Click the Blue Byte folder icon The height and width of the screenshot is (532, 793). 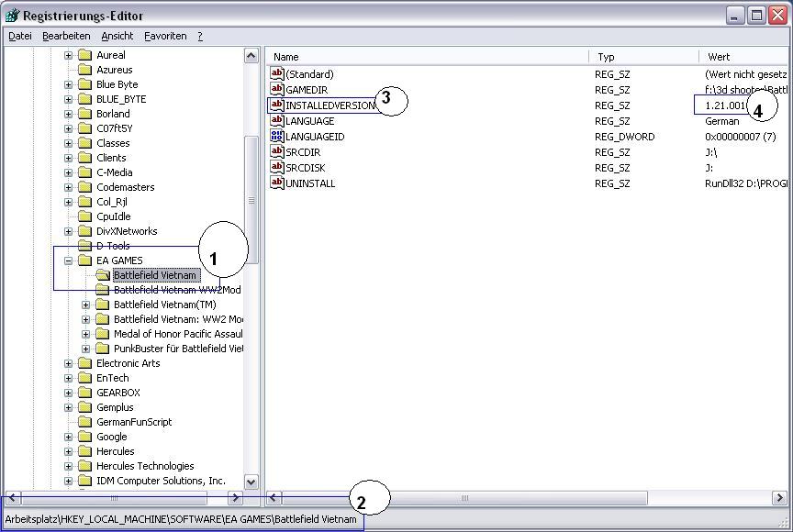click(x=85, y=84)
